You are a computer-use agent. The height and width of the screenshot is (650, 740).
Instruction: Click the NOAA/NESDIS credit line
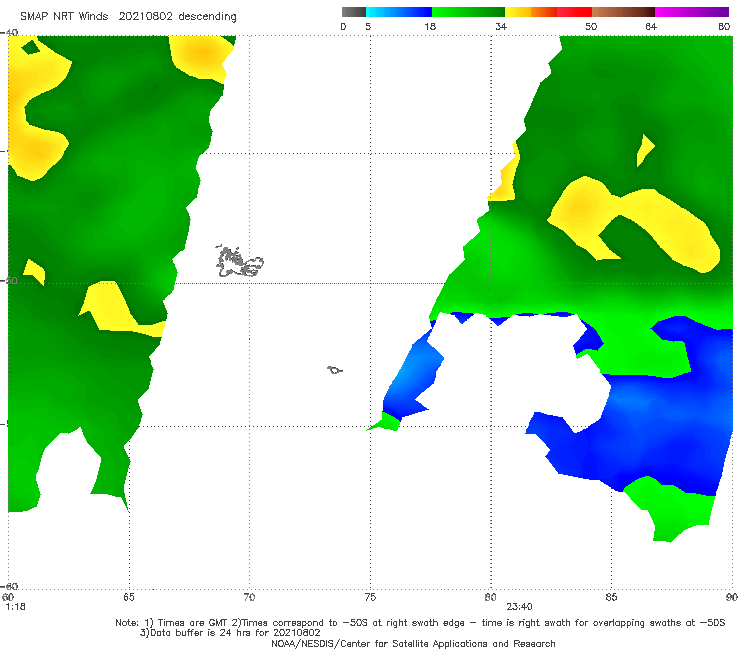(413, 644)
